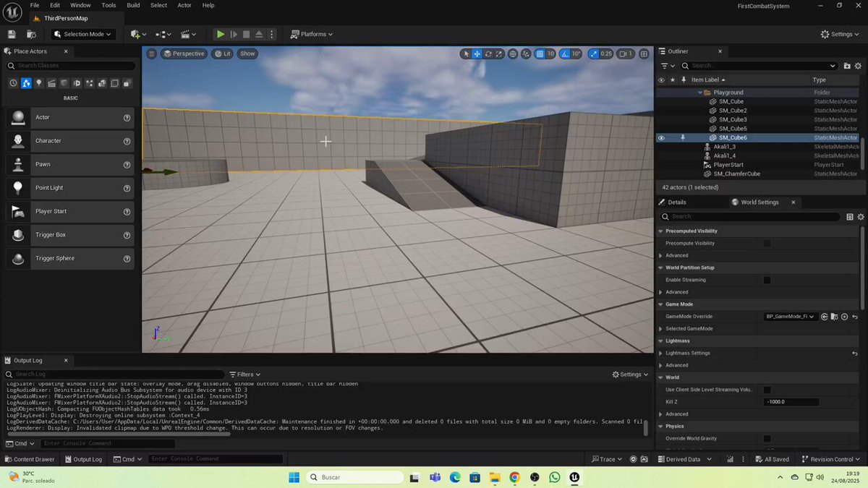The width and height of the screenshot is (868, 488).
Task: Check Use Client Side Level Streaming Volumes
Action: (767, 390)
